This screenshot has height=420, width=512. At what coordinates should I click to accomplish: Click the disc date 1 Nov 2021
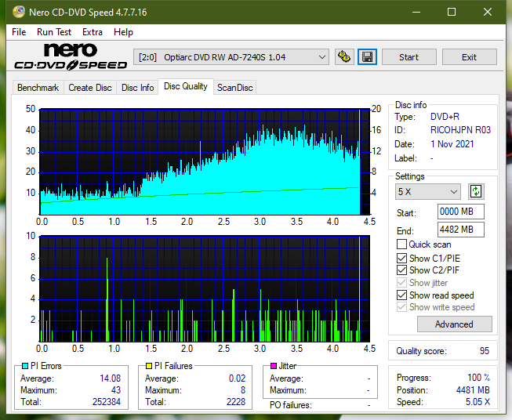[x=452, y=144]
